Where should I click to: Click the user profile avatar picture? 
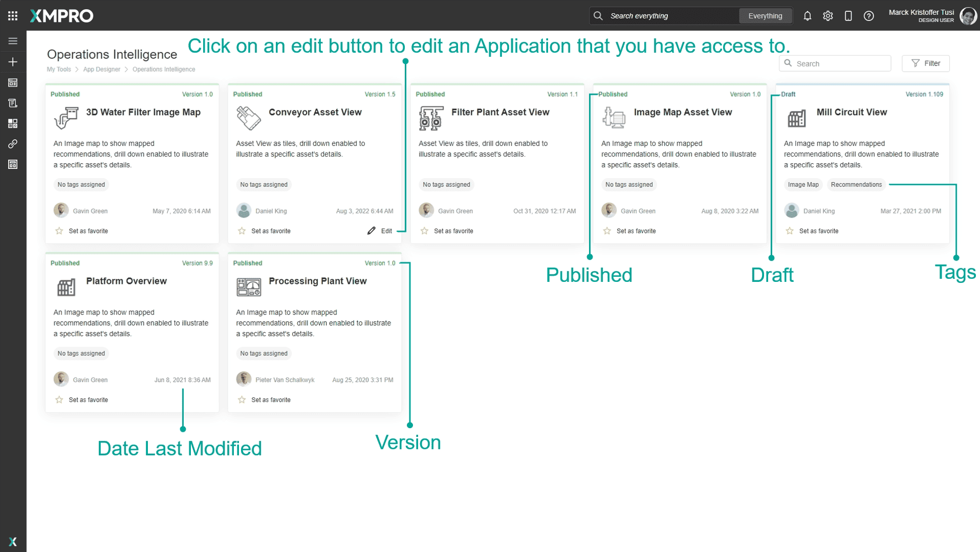pos(967,16)
